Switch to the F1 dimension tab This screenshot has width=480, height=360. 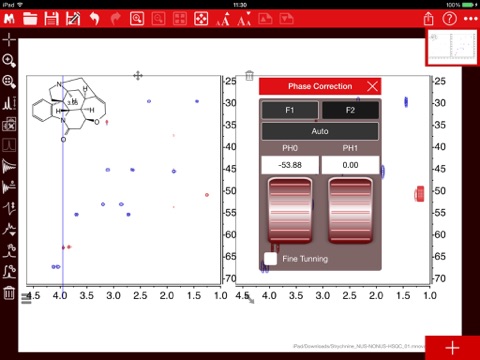click(x=290, y=110)
